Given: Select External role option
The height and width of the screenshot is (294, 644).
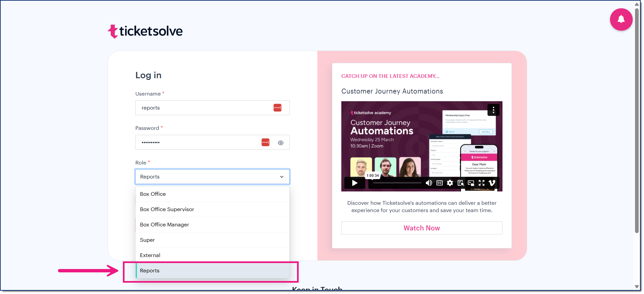Looking at the screenshot, I should point(212,255).
